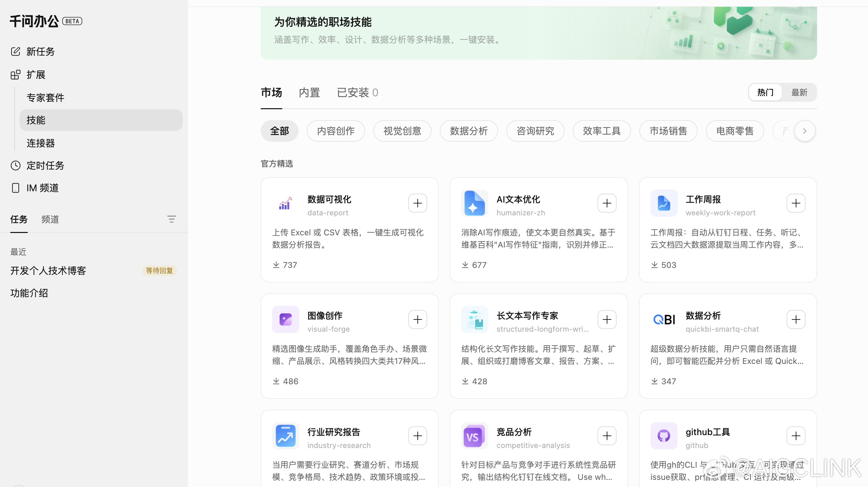Open the 内置 tab
The image size is (868, 487).
coord(309,92)
